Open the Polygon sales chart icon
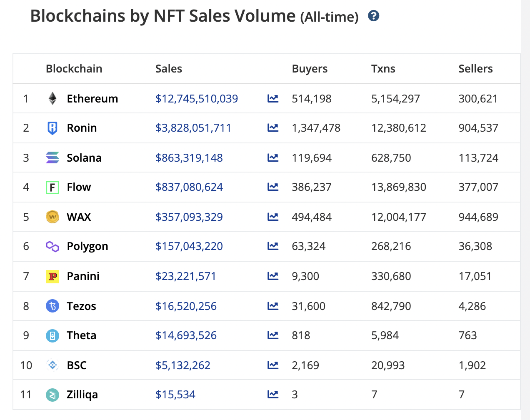This screenshot has height=420, width=530. pyautogui.click(x=273, y=246)
